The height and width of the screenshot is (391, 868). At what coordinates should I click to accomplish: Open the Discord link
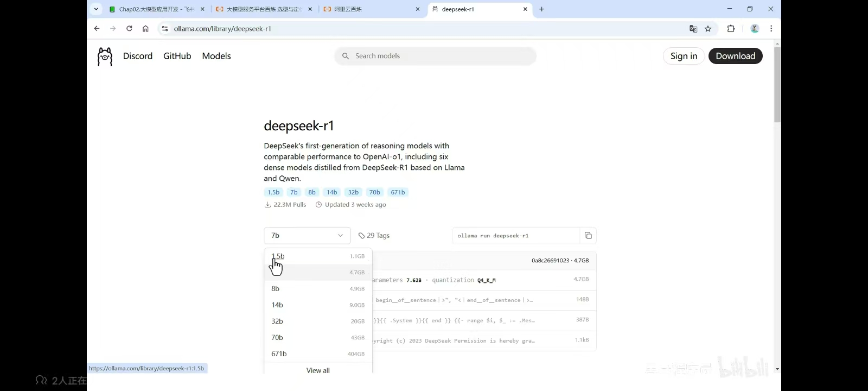[x=138, y=56]
